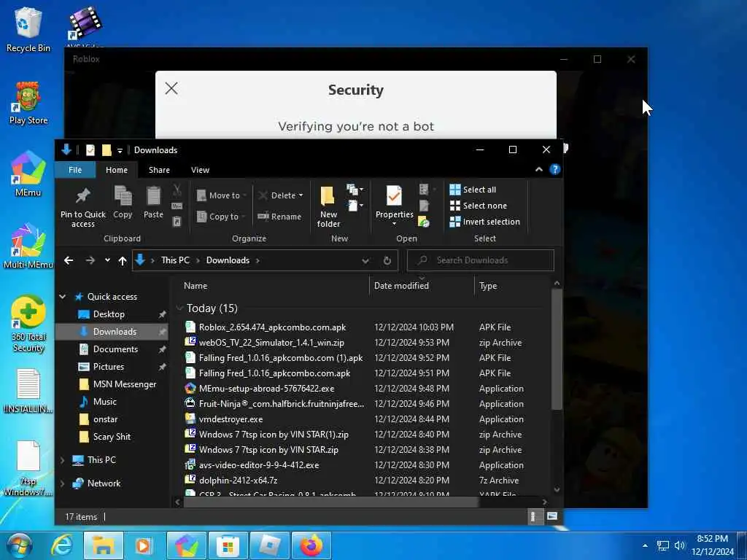Expand the Network tree node
The image size is (747, 560).
point(63,483)
